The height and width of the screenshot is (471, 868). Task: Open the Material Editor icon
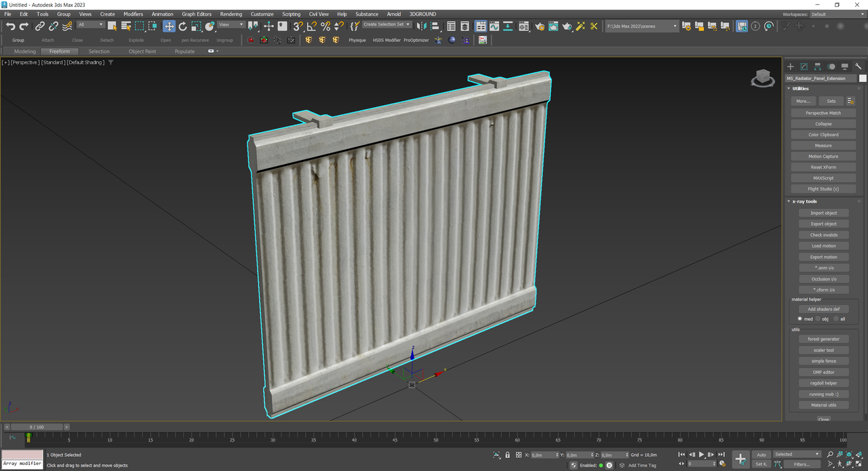click(524, 26)
